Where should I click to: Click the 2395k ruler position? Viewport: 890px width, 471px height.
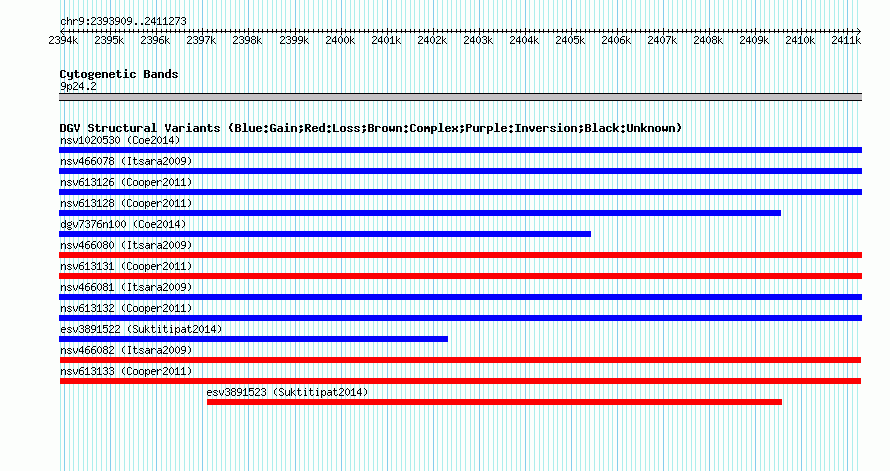tap(109, 40)
